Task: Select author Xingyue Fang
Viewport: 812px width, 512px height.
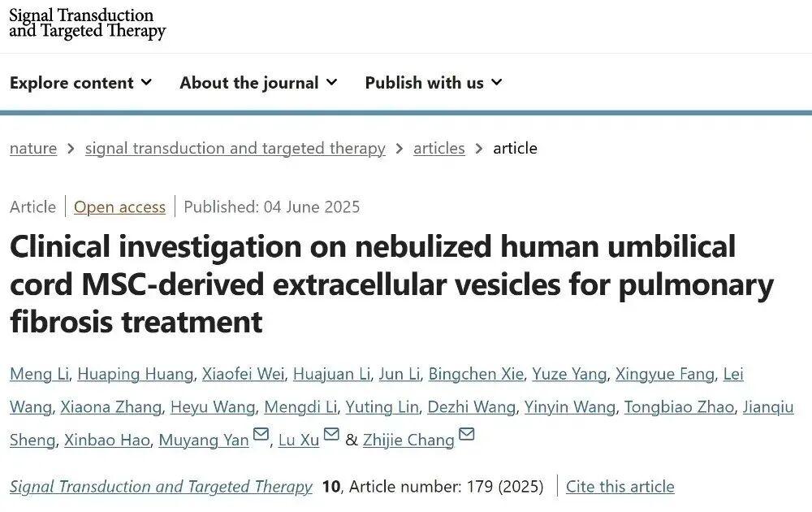Action: click(x=665, y=374)
